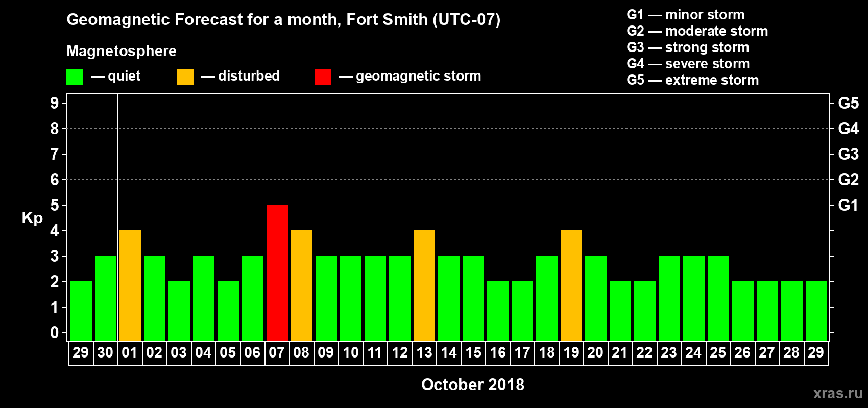Select the orange bar for day 13

424,286
